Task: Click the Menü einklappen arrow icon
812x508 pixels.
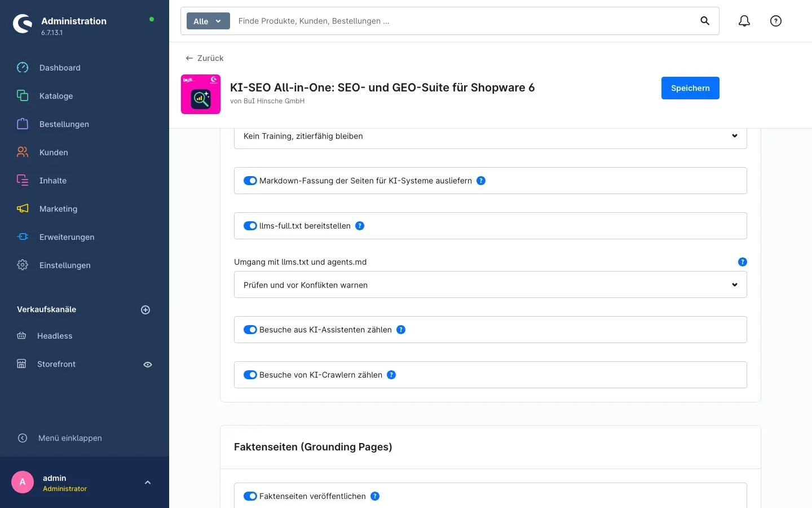Action: tap(23, 438)
